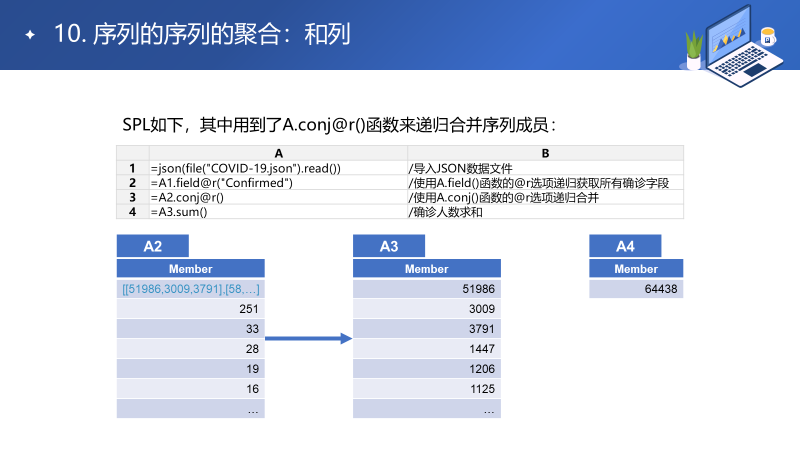Click value 1125 in table A3
800x450 pixels.
click(427, 388)
